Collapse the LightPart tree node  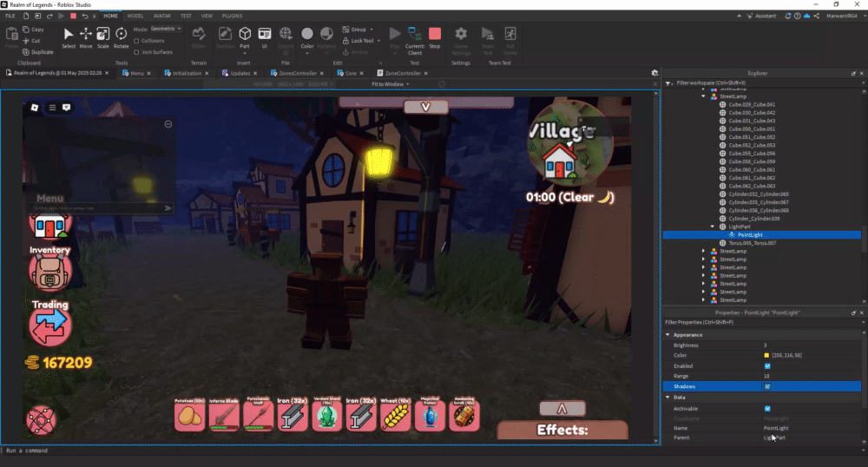tap(713, 227)
